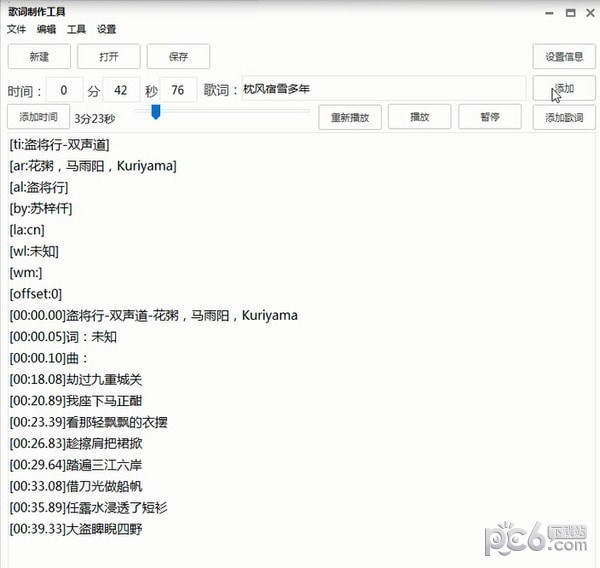600x568 pixels.
Task: Pause playback with 暂停 button
Action: pos(489,117)
